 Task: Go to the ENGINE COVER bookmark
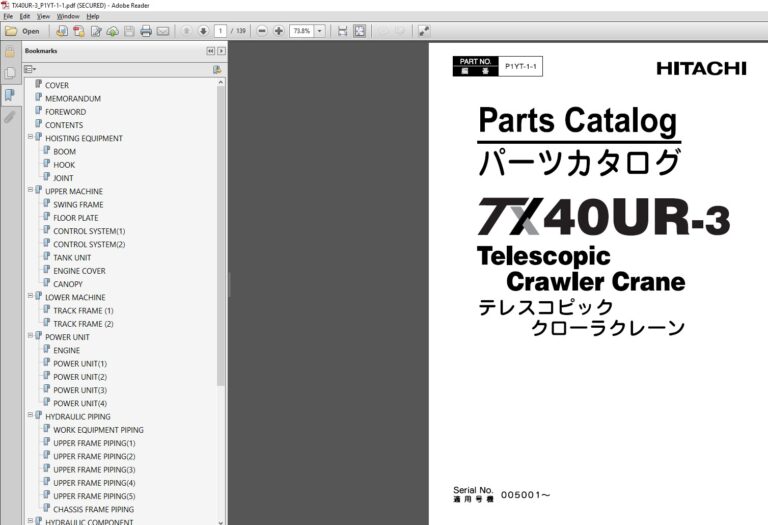point(79,270)
